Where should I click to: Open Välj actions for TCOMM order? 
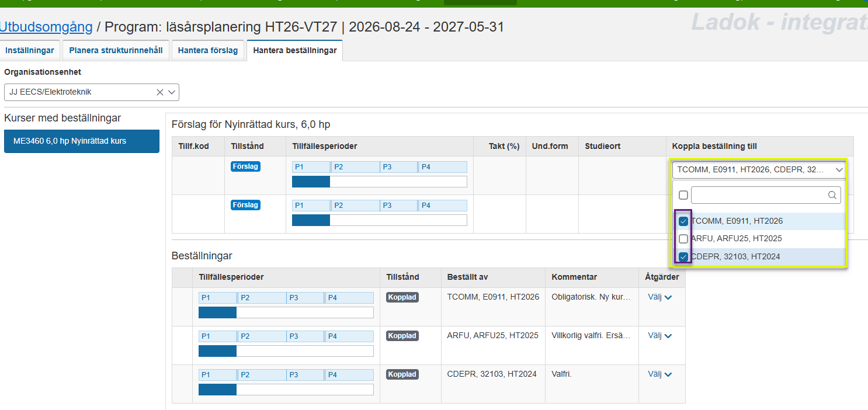pos(659,297)
